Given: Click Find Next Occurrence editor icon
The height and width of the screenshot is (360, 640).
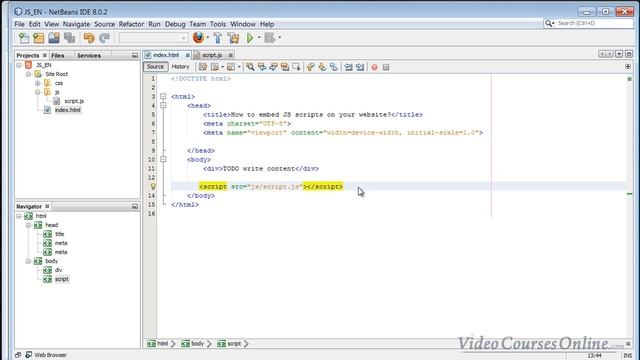Looking at the screenshot, I should point(273,67).
